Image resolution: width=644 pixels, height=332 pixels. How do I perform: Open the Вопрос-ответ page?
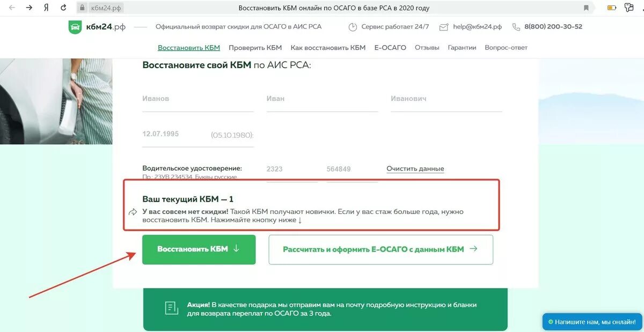point(506,48)
